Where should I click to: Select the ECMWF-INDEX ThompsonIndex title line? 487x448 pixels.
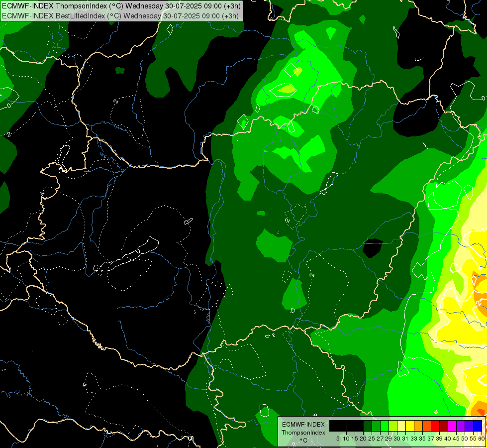tap(121, 6)
